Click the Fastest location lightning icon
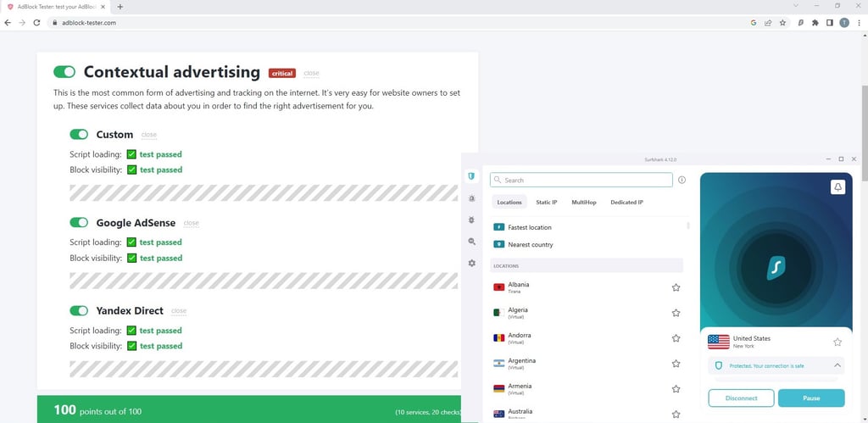Screen dimensions: 868x423 click(x=498, y=227)
